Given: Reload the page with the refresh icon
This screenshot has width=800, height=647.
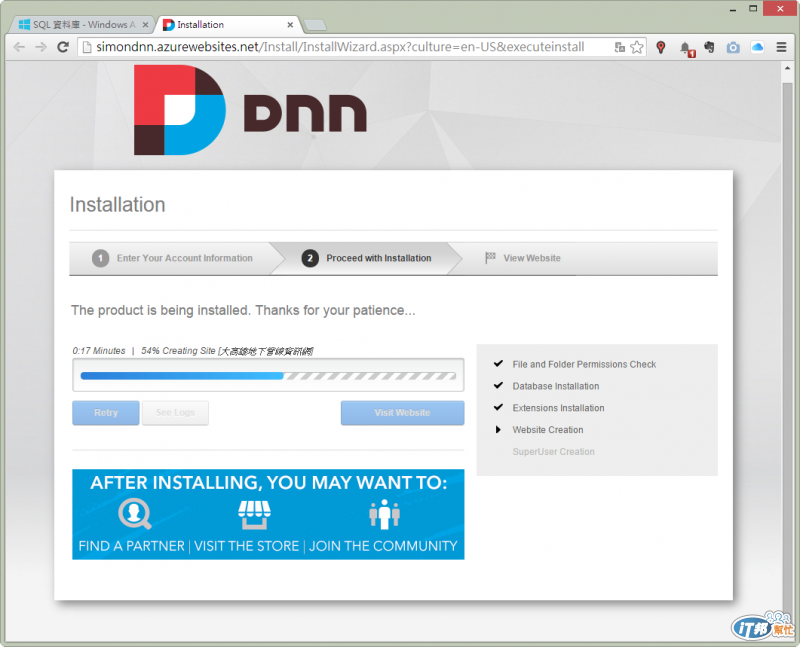Looking at the screenshot, I should 63,47.
